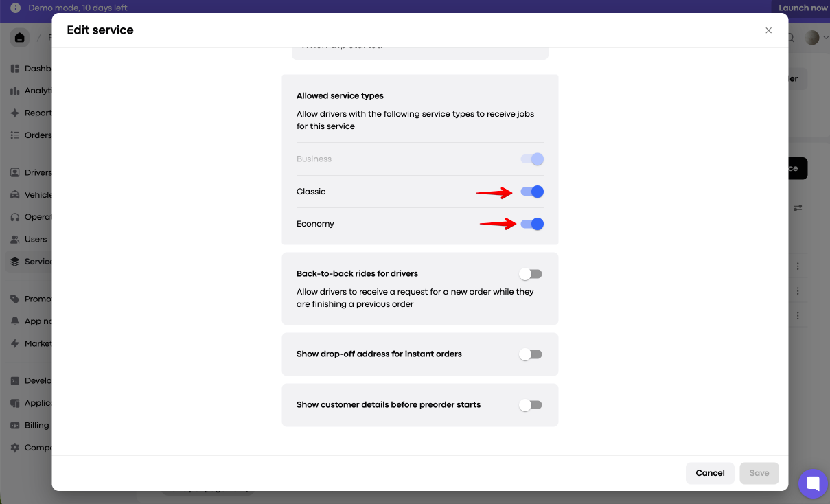
Task: Open the Vehicles car icon in sidebar
Action: point(15,195)
